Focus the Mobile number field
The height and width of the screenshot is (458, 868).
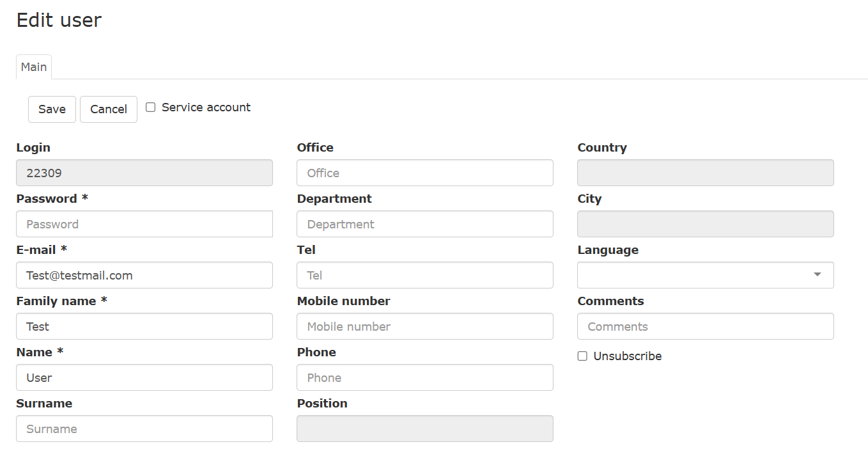(x=424, y=326)
